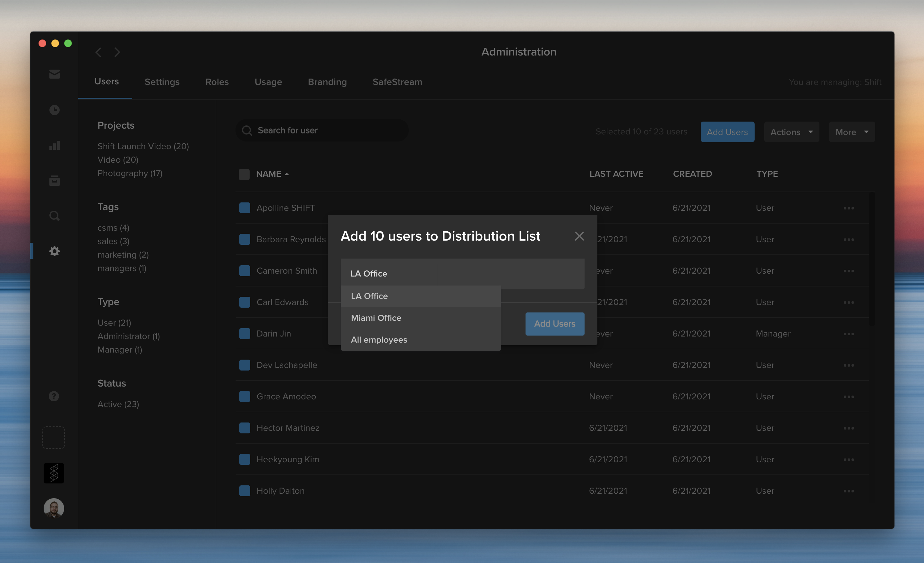Click the Add Users button in the dialog
The width and height of the screenshot is (924, 563).
pos(555,323)
